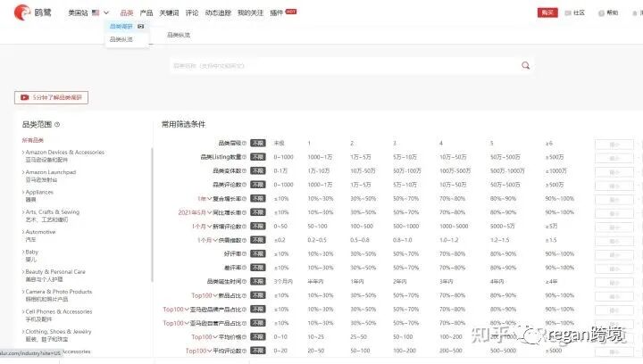The height and width of the screenshot is (364, 643).
Task: Select 不限 in the 品类诞生时间 row
Action: 258,282
